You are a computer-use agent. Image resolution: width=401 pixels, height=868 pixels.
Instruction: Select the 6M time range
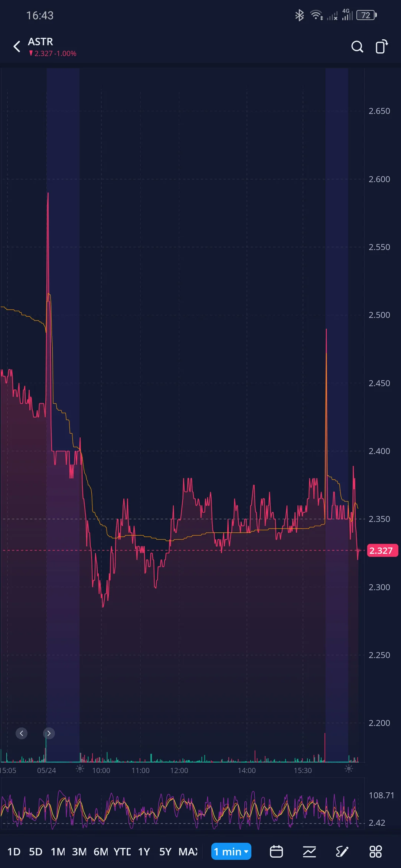click(x=101, y=852)
